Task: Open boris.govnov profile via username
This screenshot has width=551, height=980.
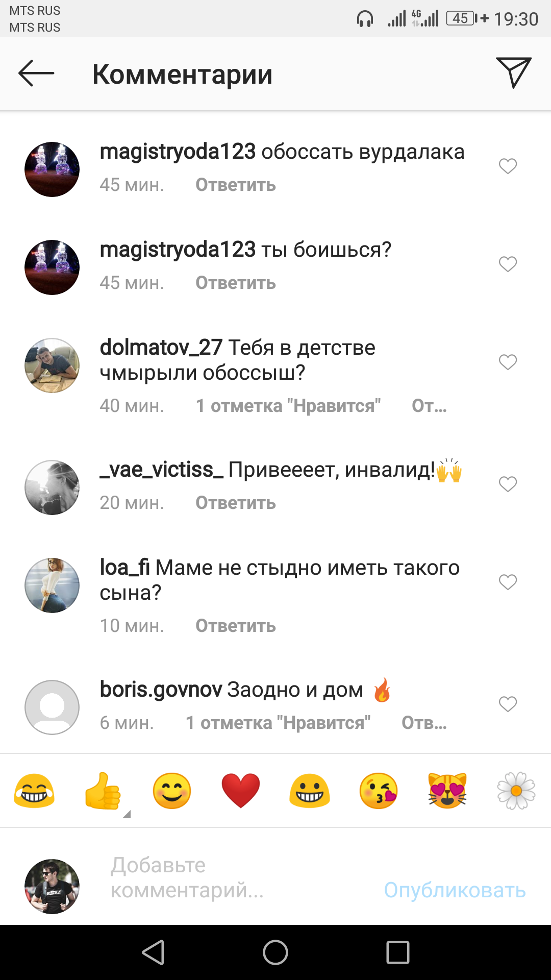Action: click(x=161, y=690)
